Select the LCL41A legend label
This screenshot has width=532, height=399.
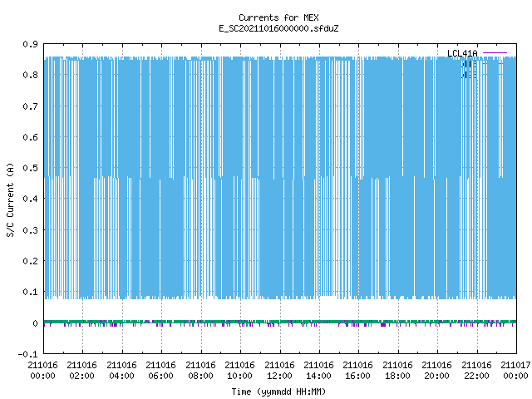pyautogui.click(x=462, y=53)
